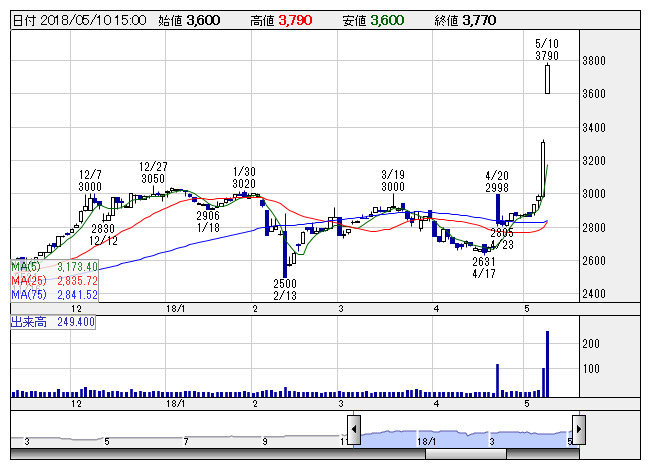Click the 3/19 3000 peak label
This screenshot has width=652, height=469.
[393, 180]
